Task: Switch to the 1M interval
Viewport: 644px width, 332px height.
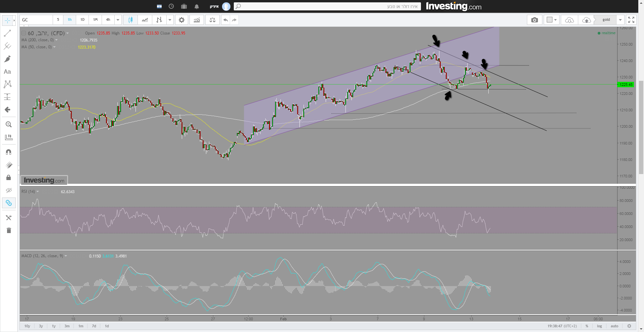Action: click(x=95, y=20)
